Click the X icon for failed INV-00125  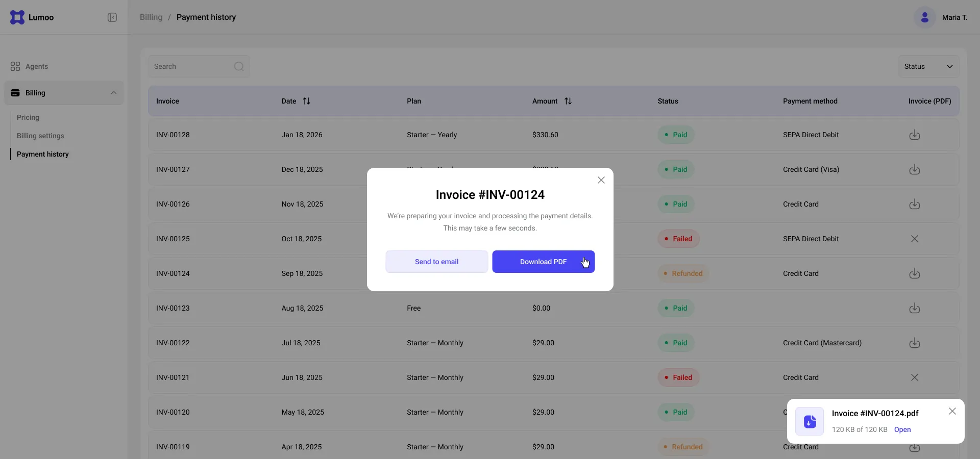pyautogui.click(x=914, y=239)
